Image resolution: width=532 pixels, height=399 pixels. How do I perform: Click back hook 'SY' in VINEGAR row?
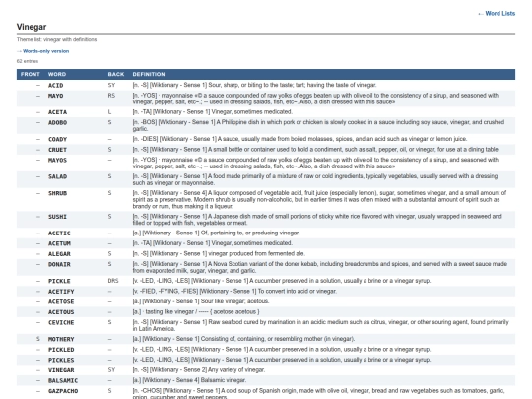[111, 370]
